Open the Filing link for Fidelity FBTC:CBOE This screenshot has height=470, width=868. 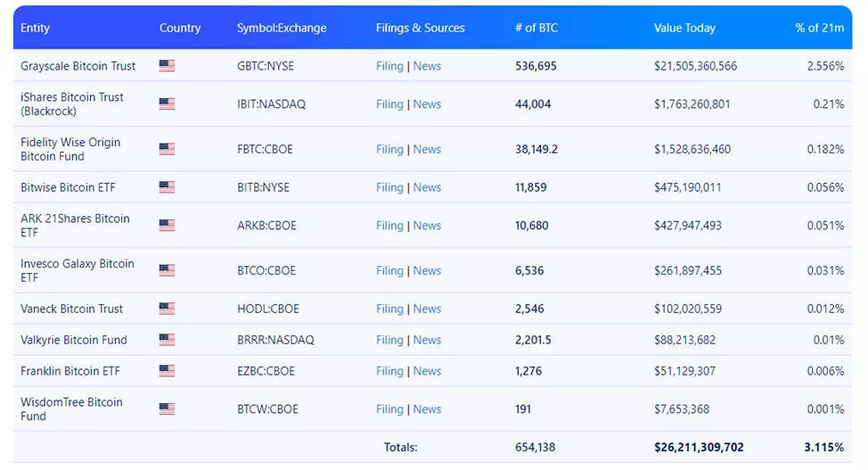click(x=389, y=149)
